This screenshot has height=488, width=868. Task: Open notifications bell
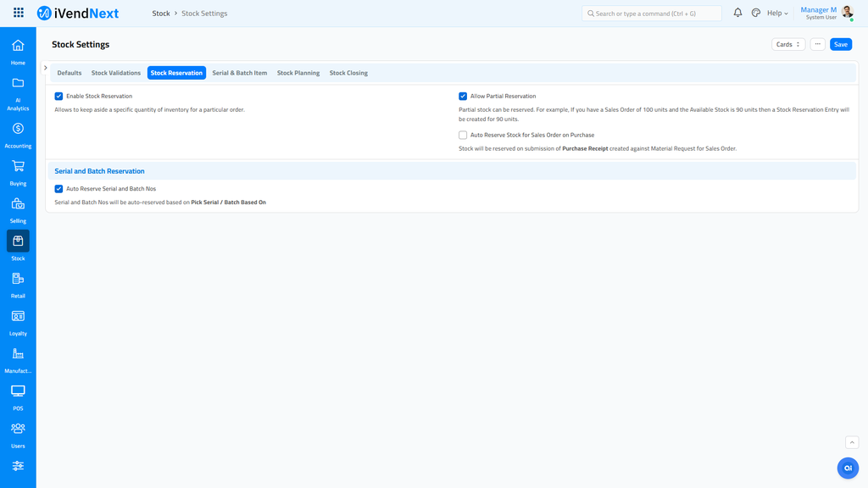737,13
